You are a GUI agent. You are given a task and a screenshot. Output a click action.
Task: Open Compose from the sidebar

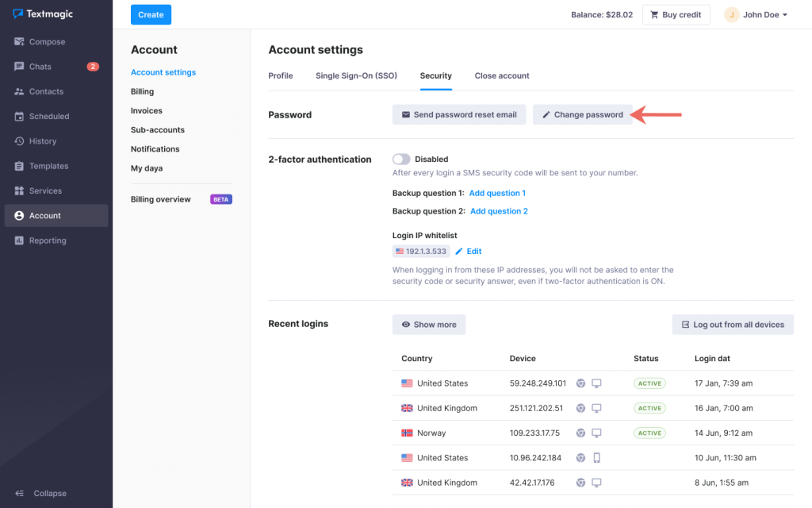[47, 42]
